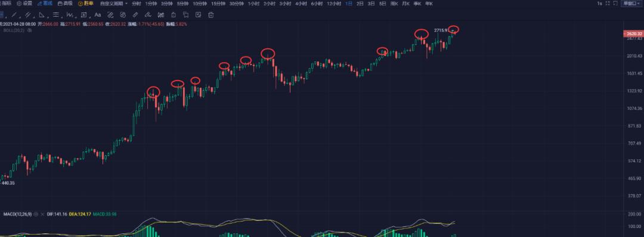Select the trend line drawing tool
Image resolution: width=644 pixels, height=237 pixels.
tap(14, 15)
